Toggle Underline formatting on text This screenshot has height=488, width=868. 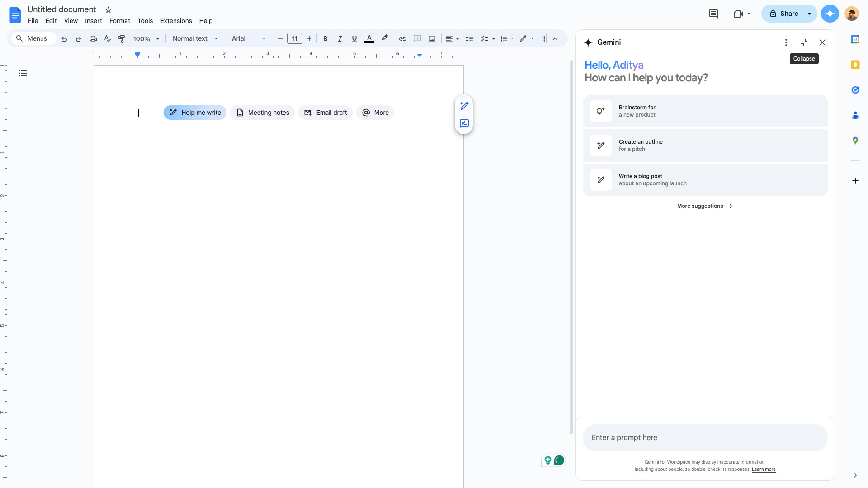(x=354, y=39)
